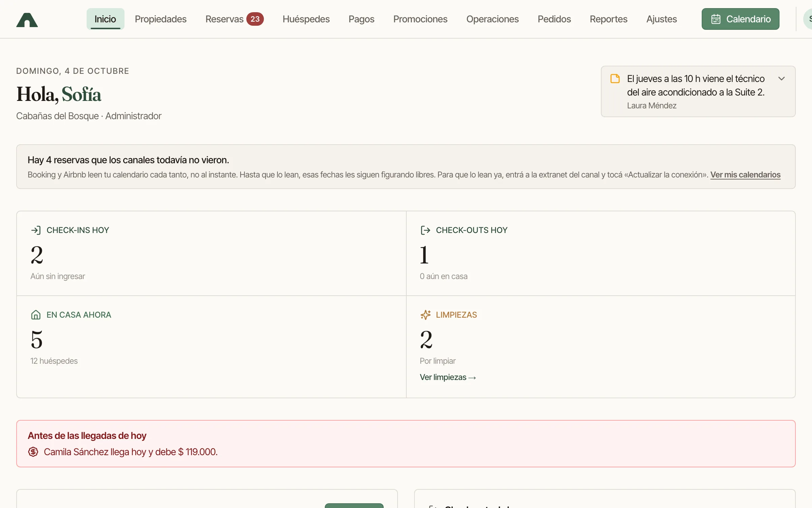The width and height of the screenshot is (812, 508).
Task: Click the yellow note icon beside the technician note
Action: (615, 79)
